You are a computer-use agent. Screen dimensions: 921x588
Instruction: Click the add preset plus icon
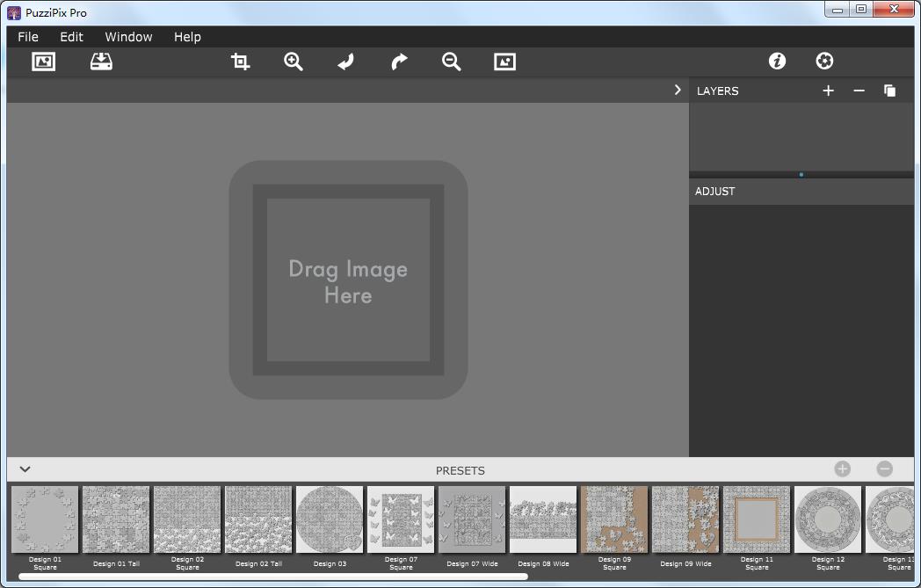[x=842, y=468]
